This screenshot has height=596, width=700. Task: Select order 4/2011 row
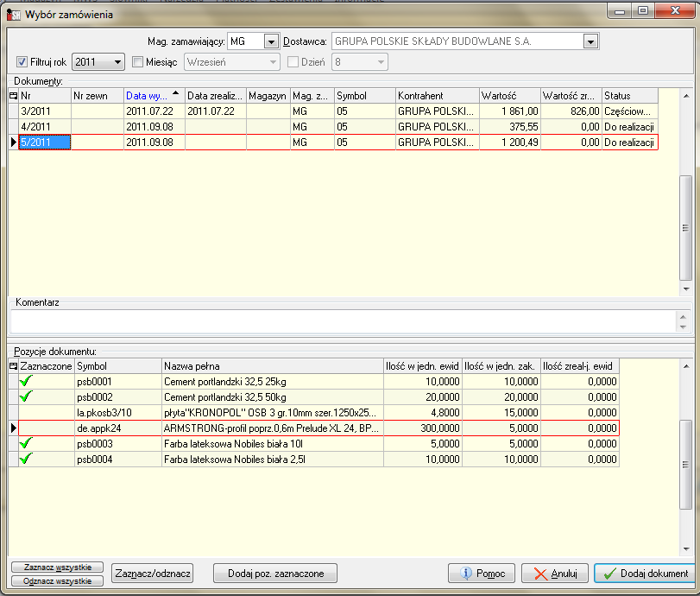[333, 127]
